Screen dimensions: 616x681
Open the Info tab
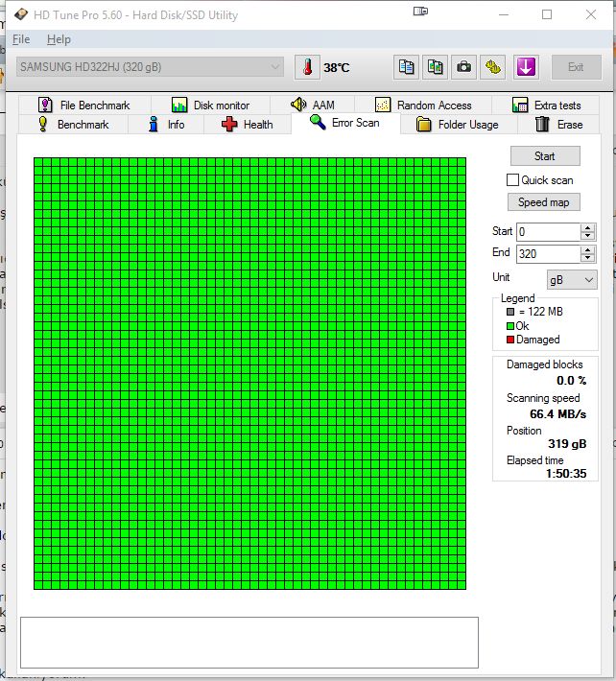166,125
